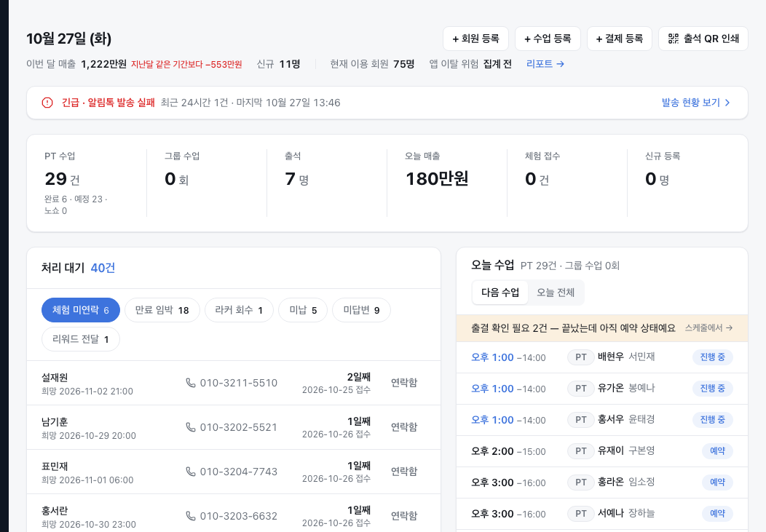Click the QR code icon on 출석 QR 인쇄
The image size is (766, 532).
(674, 39)
